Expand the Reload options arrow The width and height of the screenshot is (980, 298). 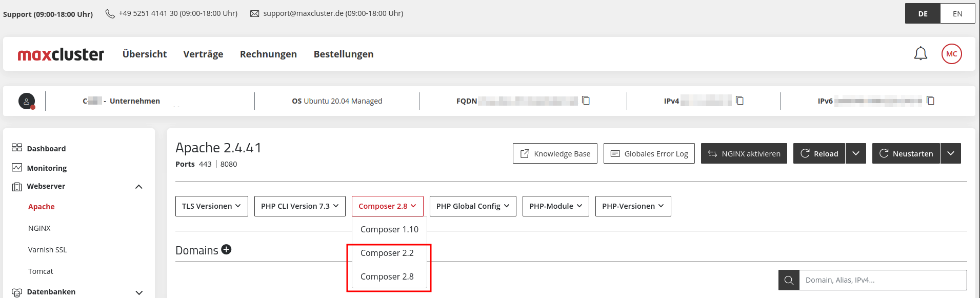[x=856, y=153]
